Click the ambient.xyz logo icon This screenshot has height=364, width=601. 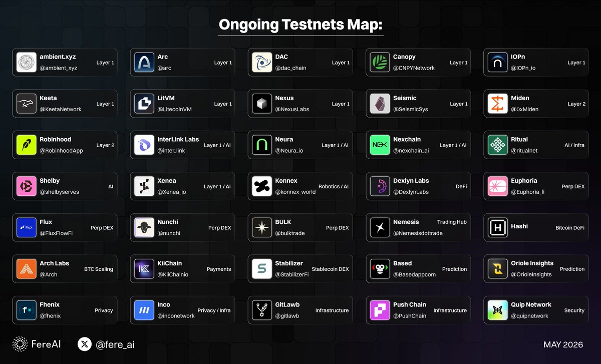point(26,62)
